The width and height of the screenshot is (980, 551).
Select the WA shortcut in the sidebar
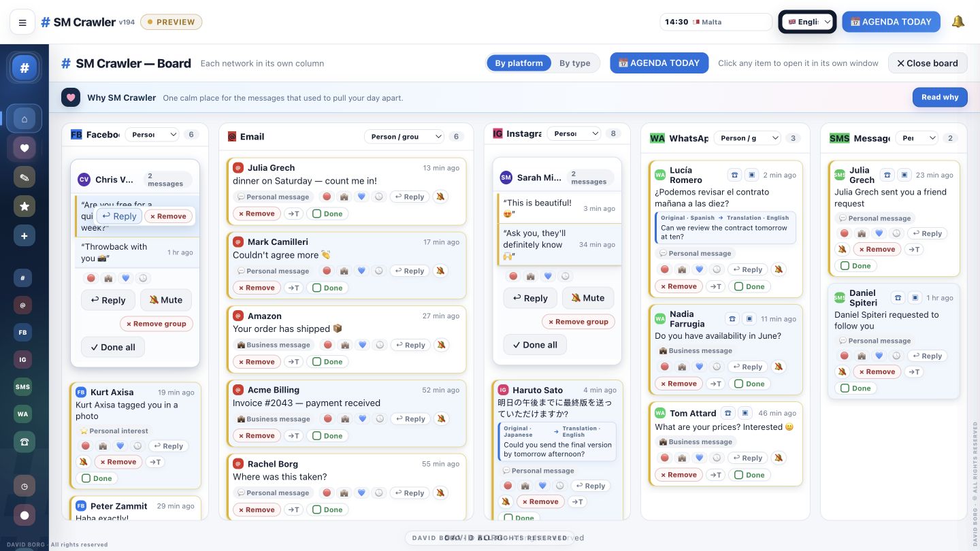(23, 414)
